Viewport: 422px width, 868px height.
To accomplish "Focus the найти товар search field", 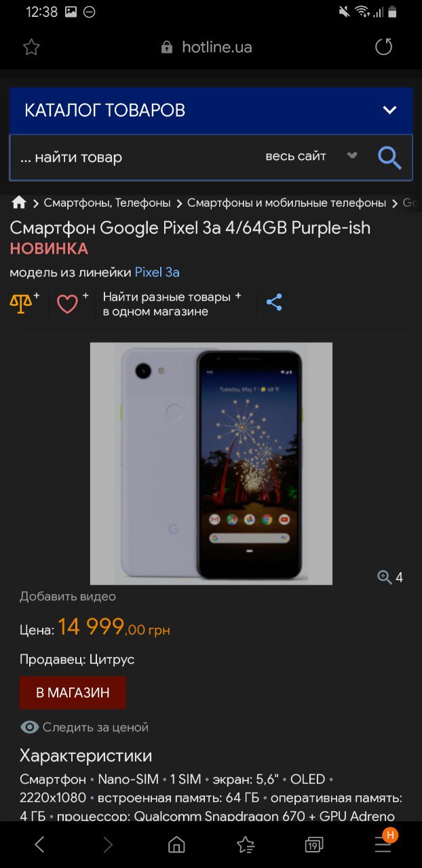I will tap(136, 157).
